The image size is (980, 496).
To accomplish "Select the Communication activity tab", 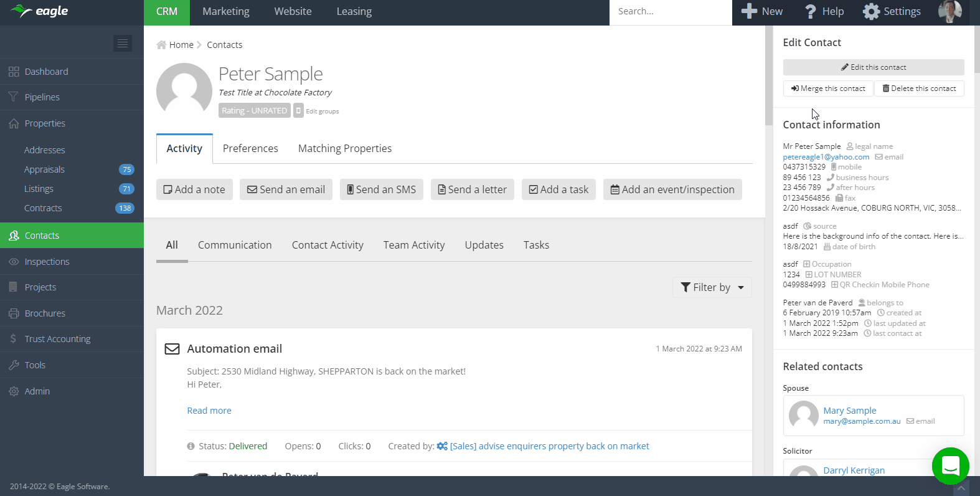I will (x=235, y=245).
